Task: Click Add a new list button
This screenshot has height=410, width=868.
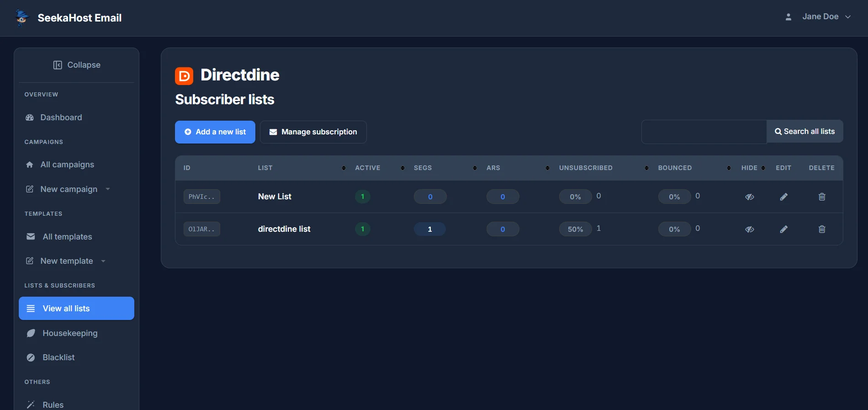Action: 215,132
